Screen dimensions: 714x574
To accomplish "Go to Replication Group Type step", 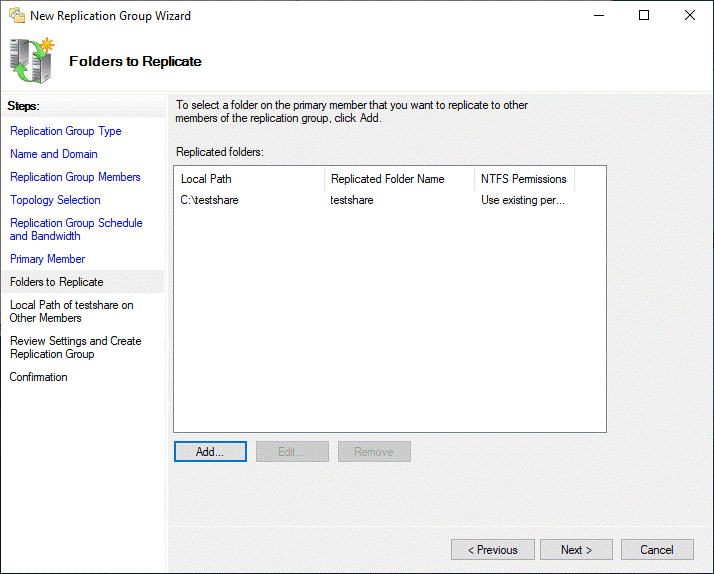I will (66, 131).
